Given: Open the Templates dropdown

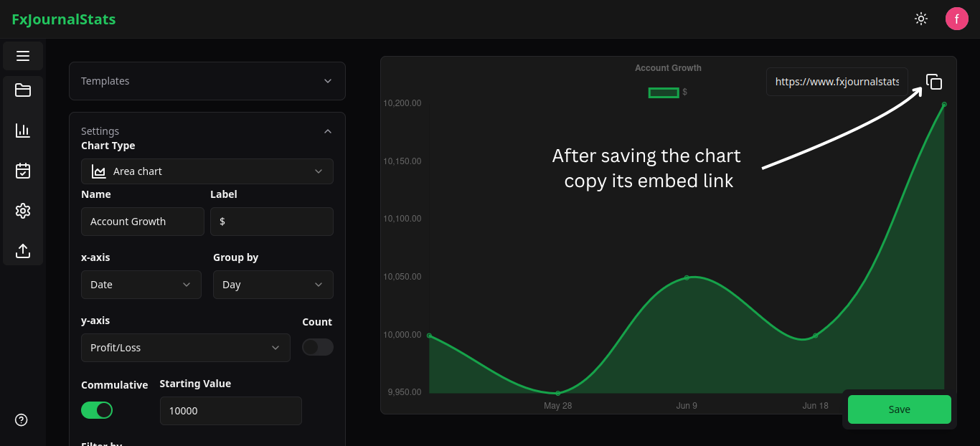Looking at the screenshot, I should 207,81.
